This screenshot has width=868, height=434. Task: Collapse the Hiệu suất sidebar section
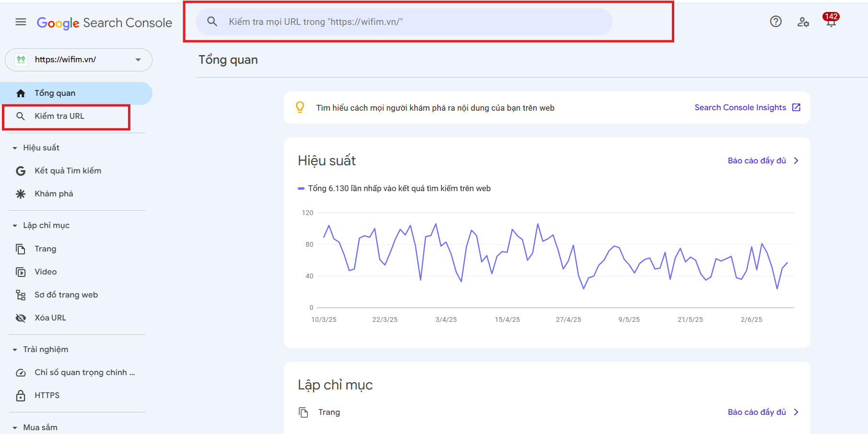[x=15, y=148]
